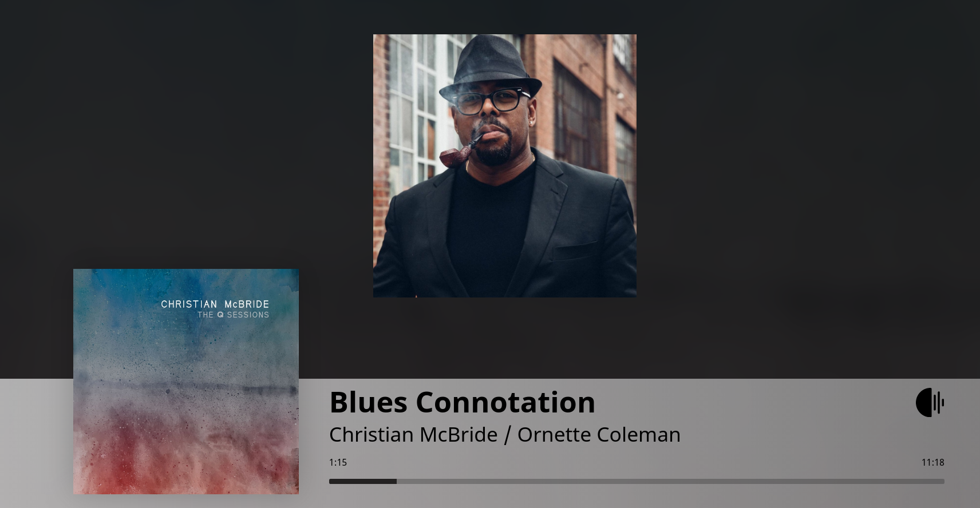Click the 11:18 total duration label
Screen dimensions: 980x508
click(x=932, y=462)
